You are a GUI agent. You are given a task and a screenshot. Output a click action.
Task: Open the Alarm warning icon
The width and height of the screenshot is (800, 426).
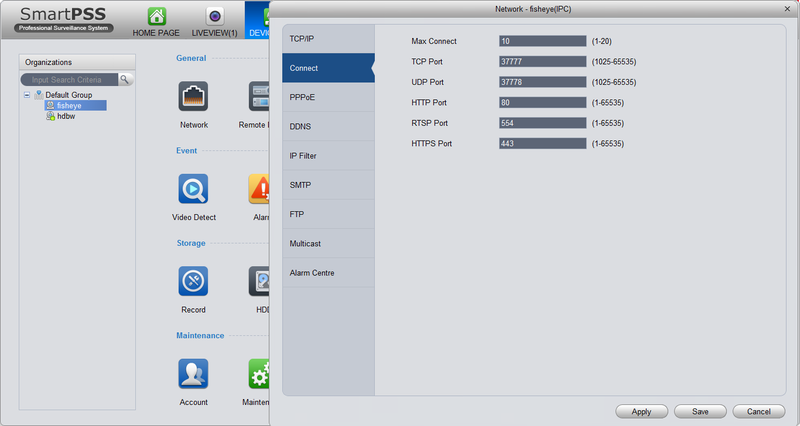[259, 189]
